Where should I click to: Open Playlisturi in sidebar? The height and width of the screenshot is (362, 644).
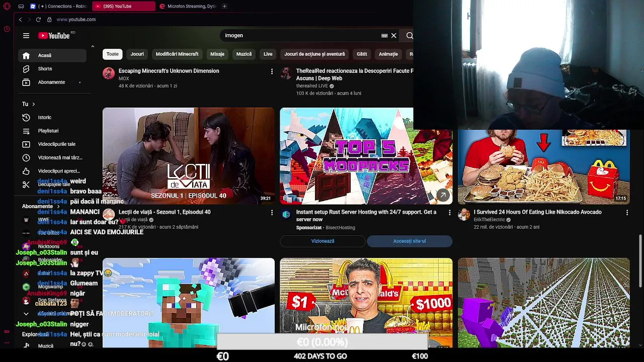pos(52,131)
